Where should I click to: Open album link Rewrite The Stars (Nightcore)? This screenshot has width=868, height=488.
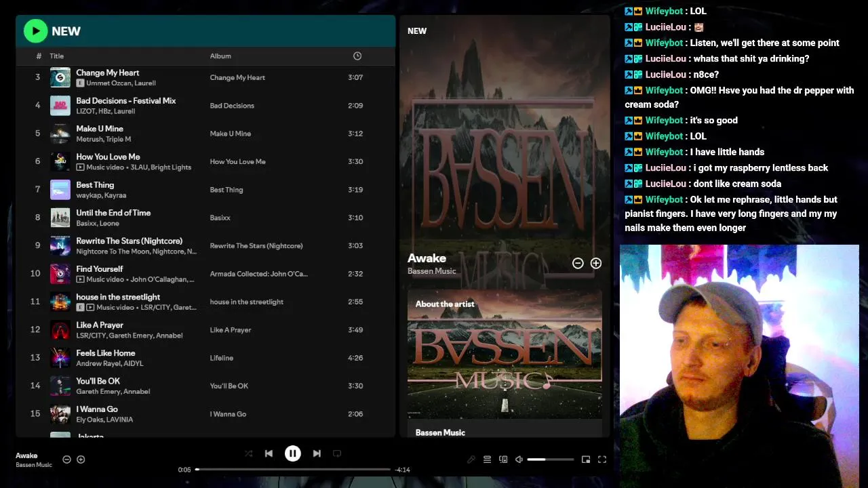point(256,245)
